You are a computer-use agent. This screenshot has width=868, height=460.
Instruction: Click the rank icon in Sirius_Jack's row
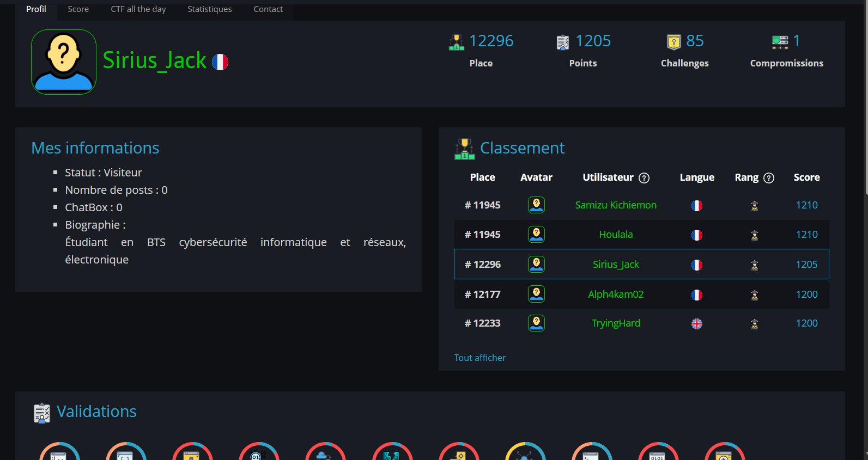(755, 265)
